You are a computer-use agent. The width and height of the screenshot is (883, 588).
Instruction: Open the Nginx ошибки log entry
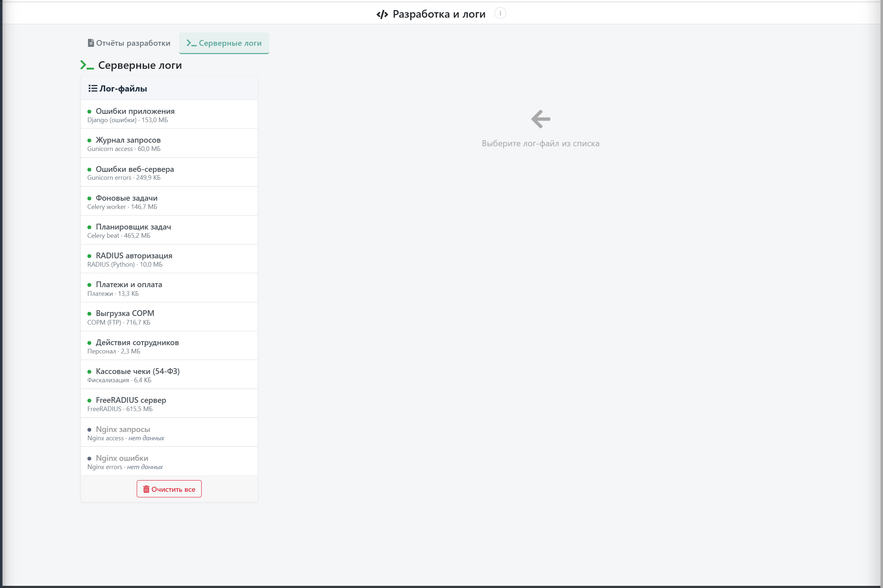169,461
